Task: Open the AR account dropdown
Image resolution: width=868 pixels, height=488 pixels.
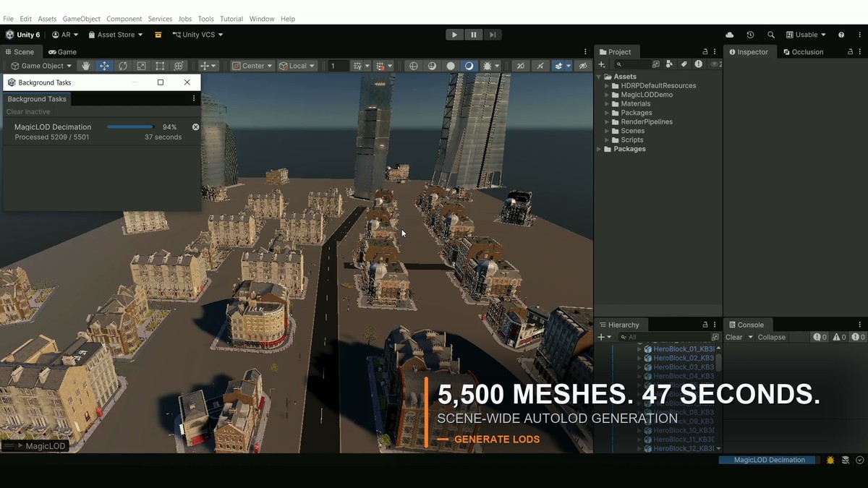Action: (65, 35)
